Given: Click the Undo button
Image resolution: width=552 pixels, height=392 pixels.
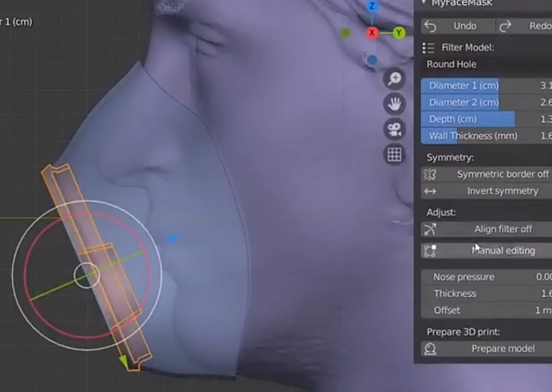Looking at the screenshot, I should tap(455, 26).
